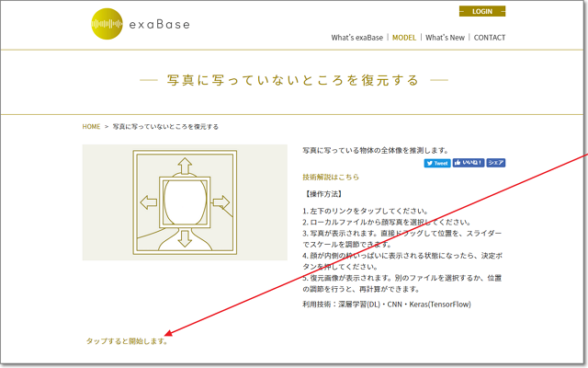Image resolution: width=588 pixels, height=368 pixels.
Task: Click the current page breadcrumb text
Action: click(x=165, y=126)
